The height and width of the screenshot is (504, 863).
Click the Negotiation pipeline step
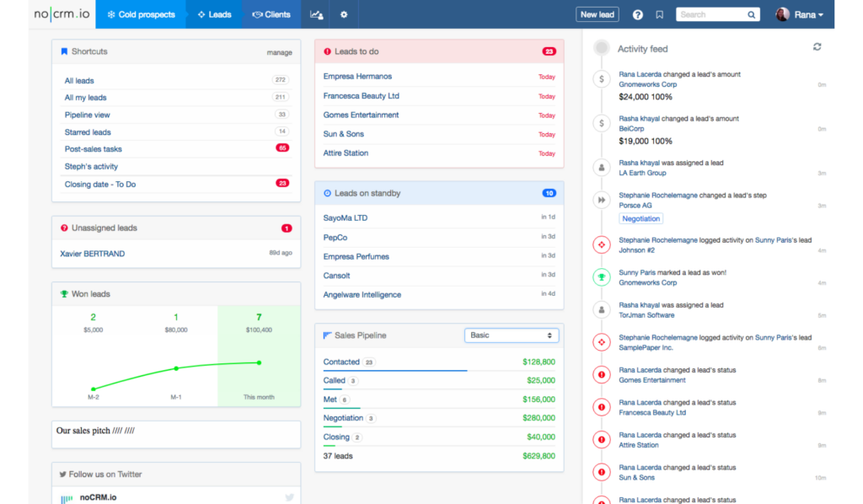pos(343,418)
